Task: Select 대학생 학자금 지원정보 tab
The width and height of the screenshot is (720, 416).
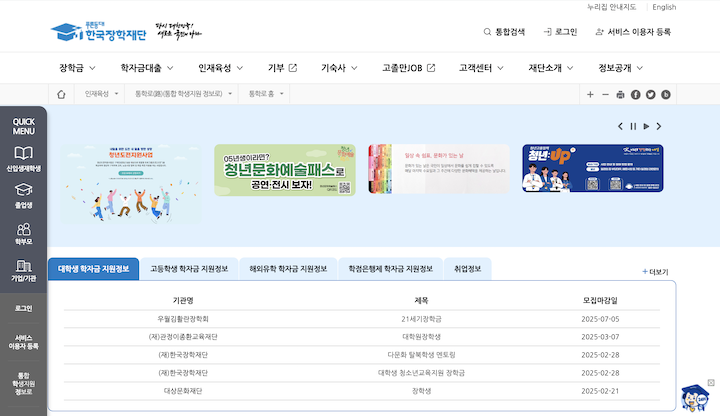Action: pos(93,269)
